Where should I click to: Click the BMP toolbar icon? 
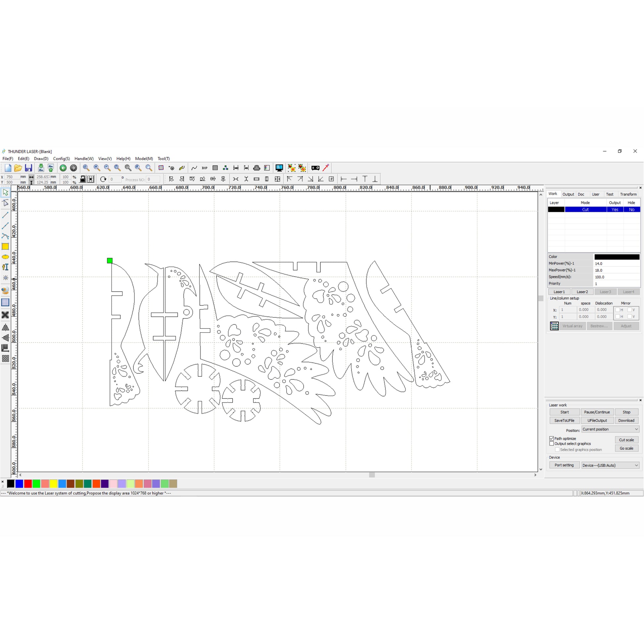[x=204, y=168]
